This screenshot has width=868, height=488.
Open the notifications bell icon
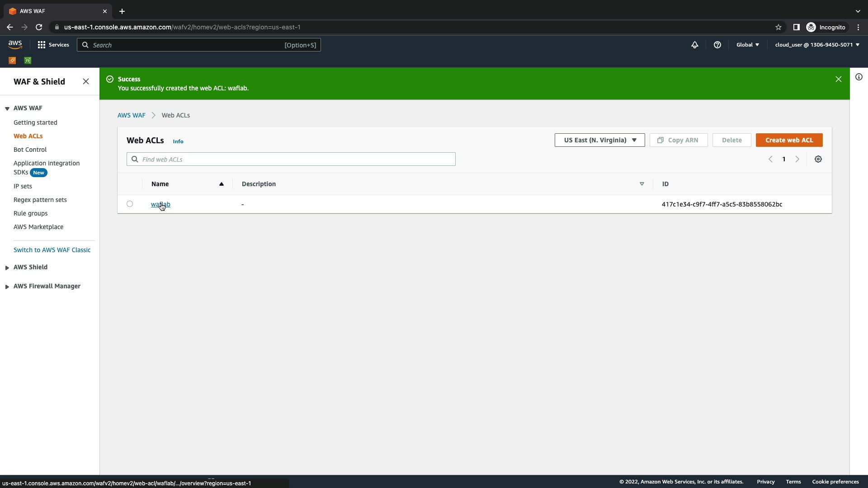(695, 45)
